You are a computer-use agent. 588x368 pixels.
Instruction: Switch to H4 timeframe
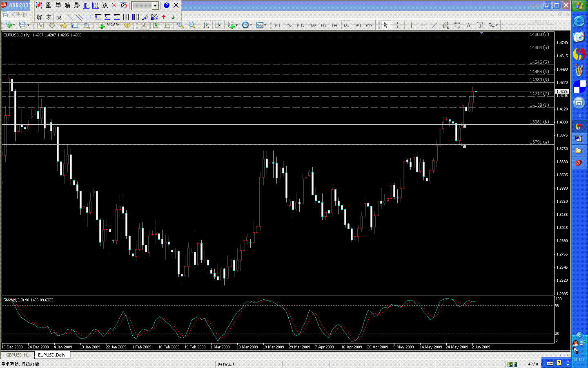335,25
